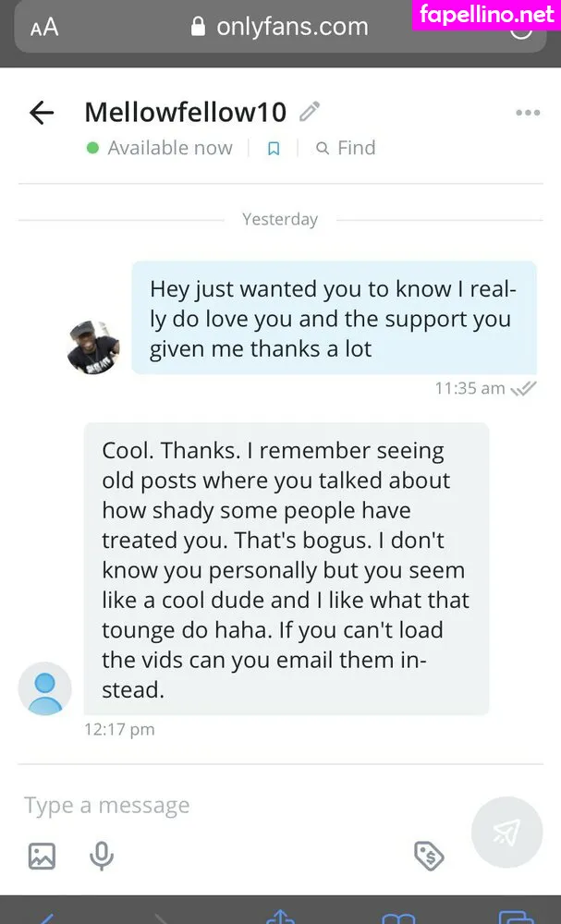561x924 pixels.
Task: Open the Safari tabs overview icon
Action: click(515, 917)
